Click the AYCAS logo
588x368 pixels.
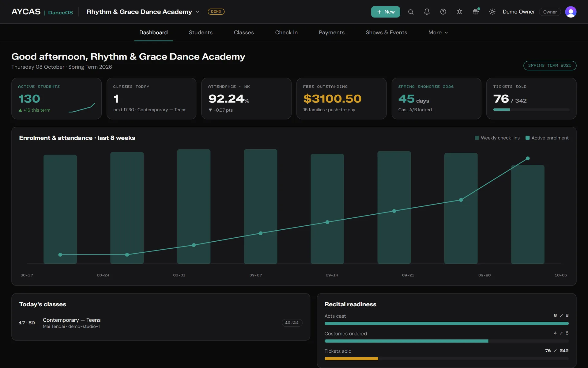pyautogui.click(x=26, y=12)
